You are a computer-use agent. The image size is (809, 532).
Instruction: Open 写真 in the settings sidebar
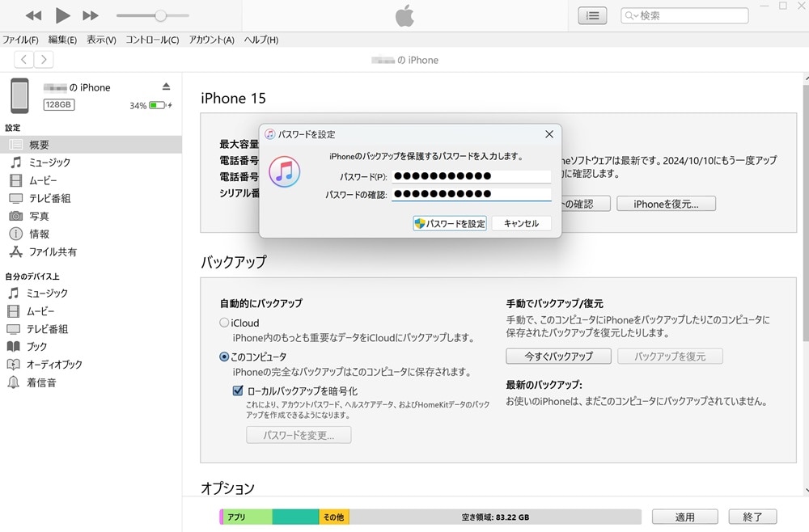click(39, 216)
